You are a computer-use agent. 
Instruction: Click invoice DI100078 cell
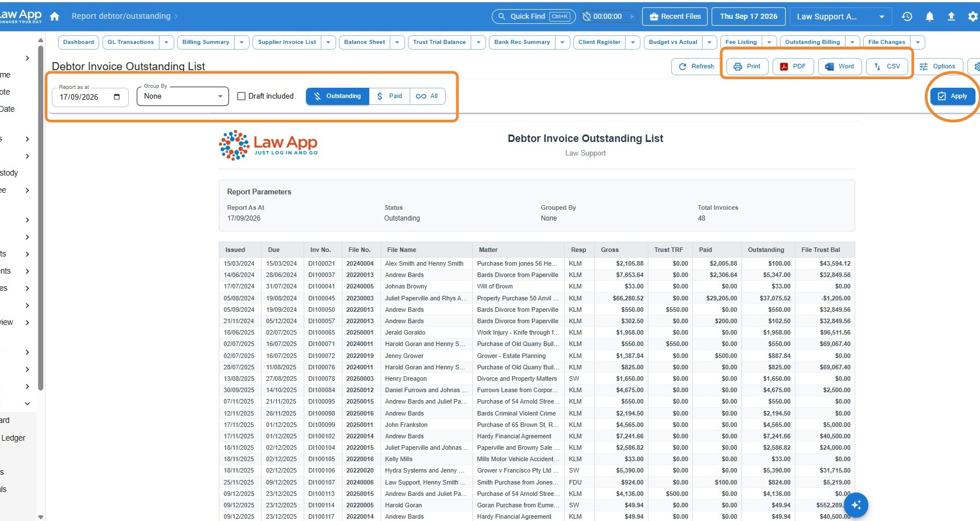coord(321,378)
